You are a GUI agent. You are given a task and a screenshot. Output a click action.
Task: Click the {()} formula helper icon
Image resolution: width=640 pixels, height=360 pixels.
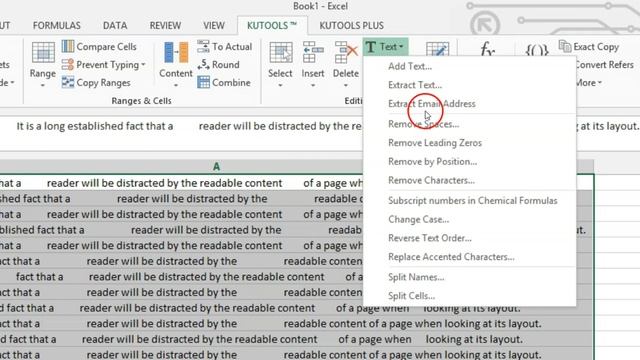tap(536, 50)
